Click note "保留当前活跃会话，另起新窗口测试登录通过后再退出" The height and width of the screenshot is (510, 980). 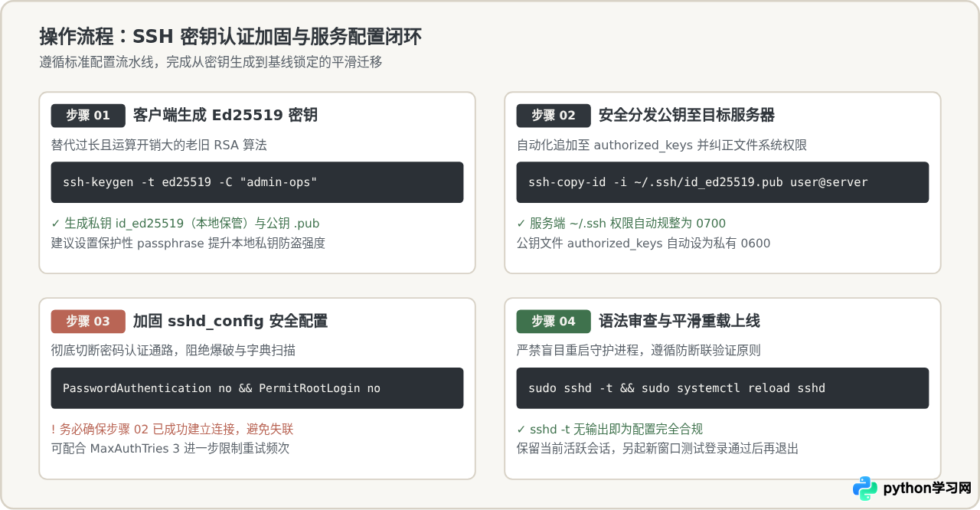(658, 449)
